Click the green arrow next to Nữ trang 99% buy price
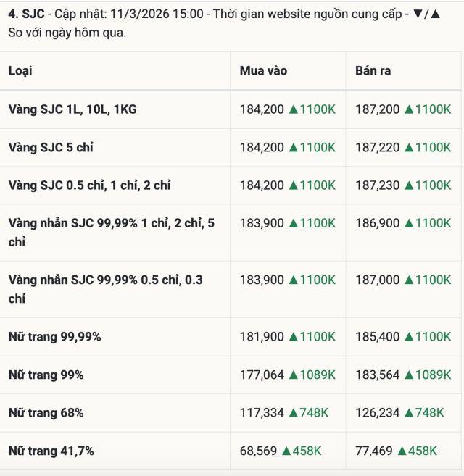464x476 pixels. point(294,375)
